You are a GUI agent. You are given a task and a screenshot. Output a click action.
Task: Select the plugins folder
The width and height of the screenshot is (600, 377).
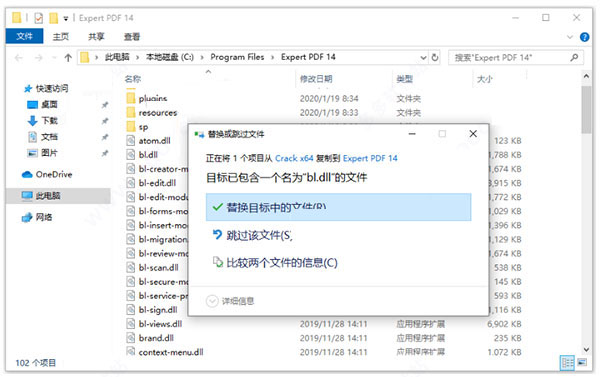pos(153,98)
